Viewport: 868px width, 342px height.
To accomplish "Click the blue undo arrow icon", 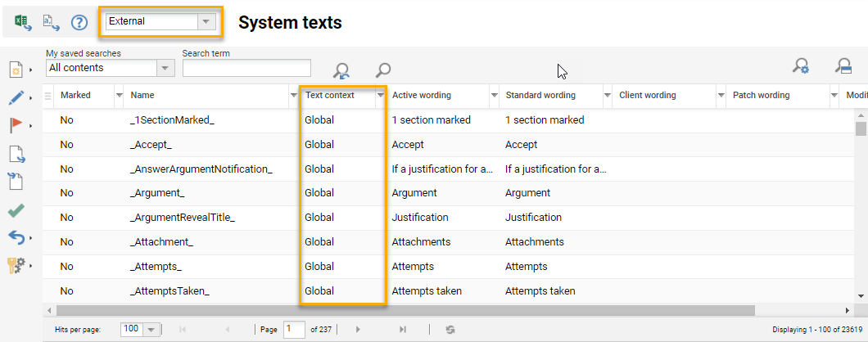I will 16,237.
